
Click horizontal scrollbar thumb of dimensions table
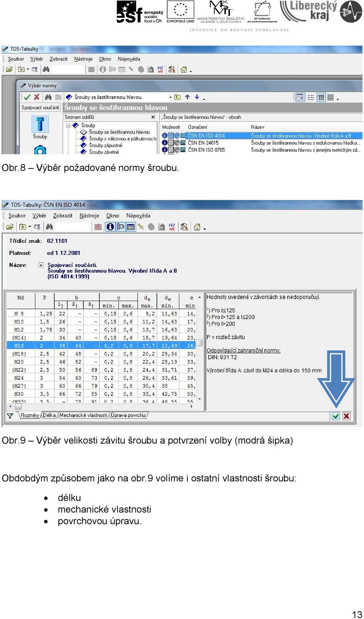pyautogui.click(x=18, y=406)
